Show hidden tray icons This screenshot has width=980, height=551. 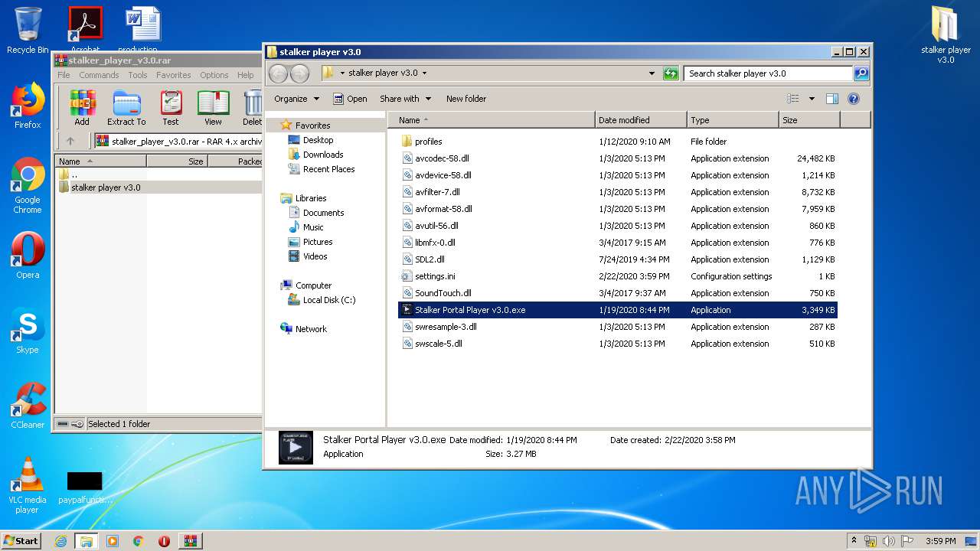pyautogui.click(x=854, y=541)
